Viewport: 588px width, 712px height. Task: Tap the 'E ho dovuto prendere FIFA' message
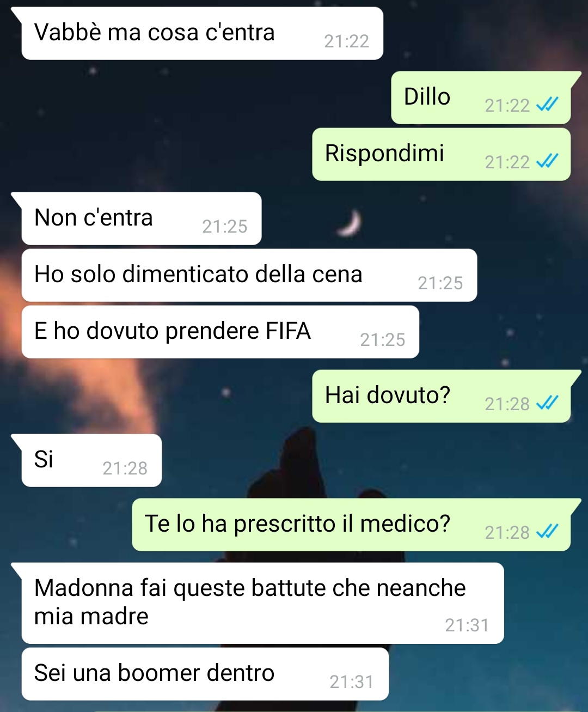click(x=220, y=332)
